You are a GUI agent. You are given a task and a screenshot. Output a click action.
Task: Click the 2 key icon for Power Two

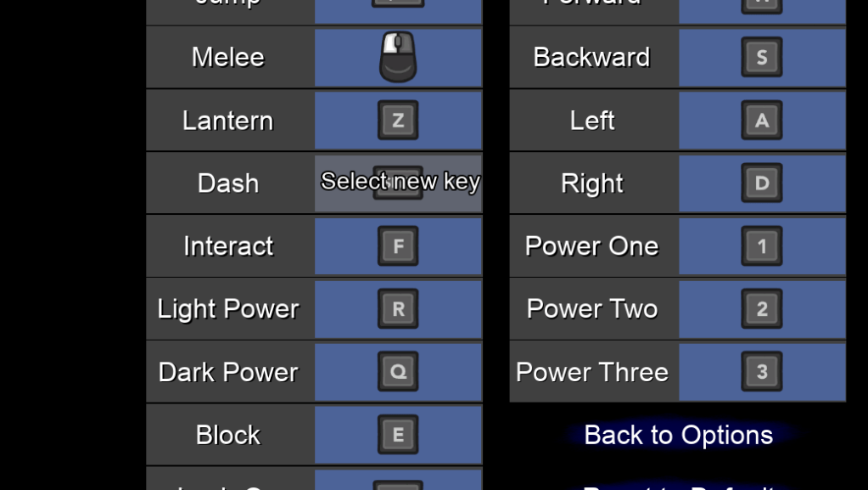[761, 309]
